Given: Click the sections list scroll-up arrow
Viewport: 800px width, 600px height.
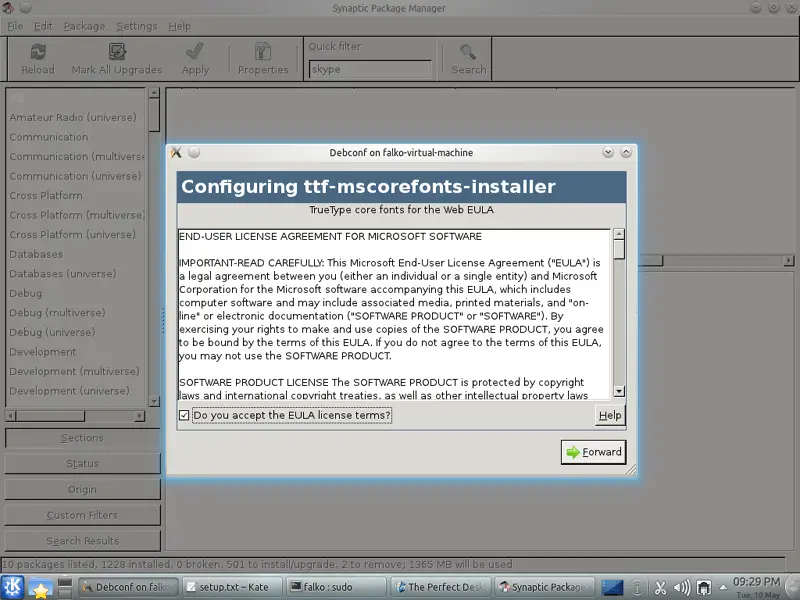Looking at the screenshot, I should (154, 92).
